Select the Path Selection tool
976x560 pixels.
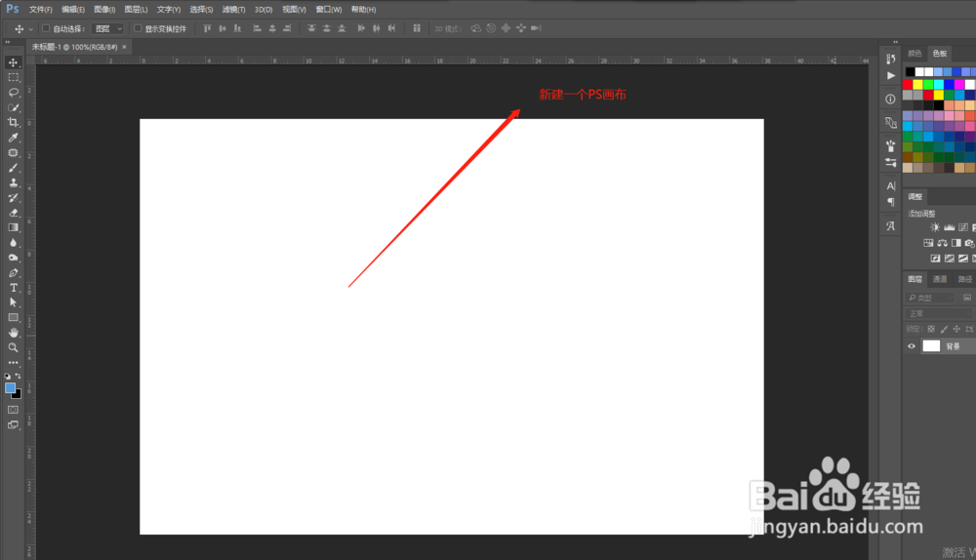click(13, 302)
